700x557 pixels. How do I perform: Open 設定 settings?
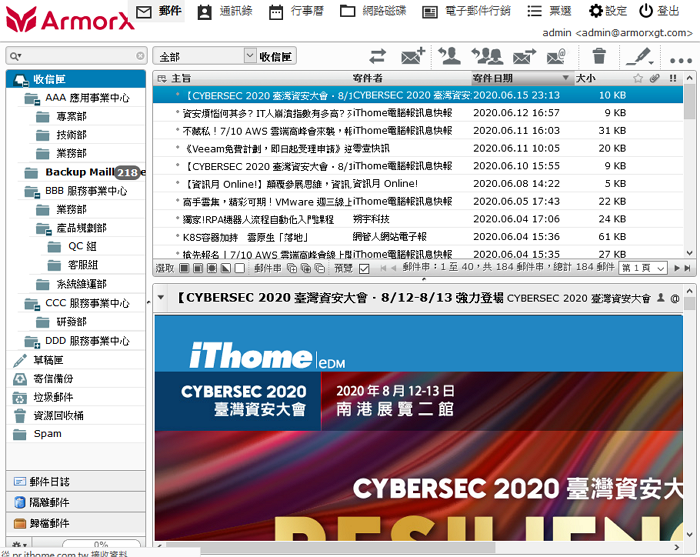(607, 11)
